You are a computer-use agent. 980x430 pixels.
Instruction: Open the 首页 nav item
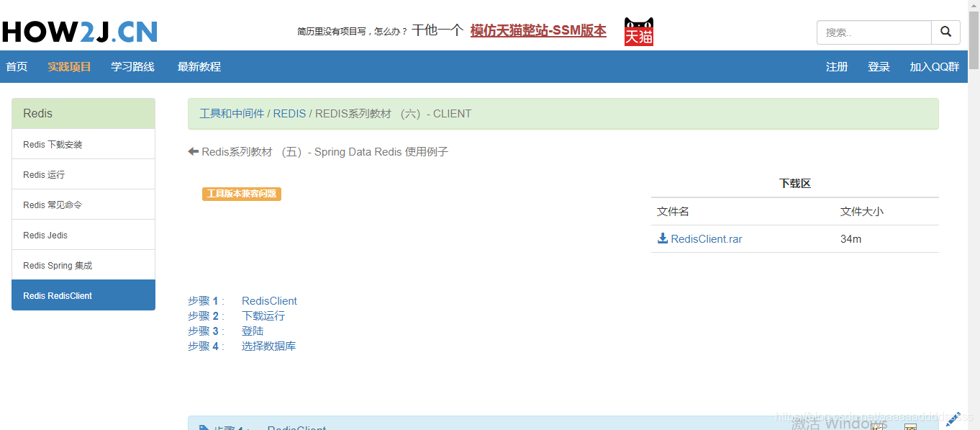(x=17, y=66)
